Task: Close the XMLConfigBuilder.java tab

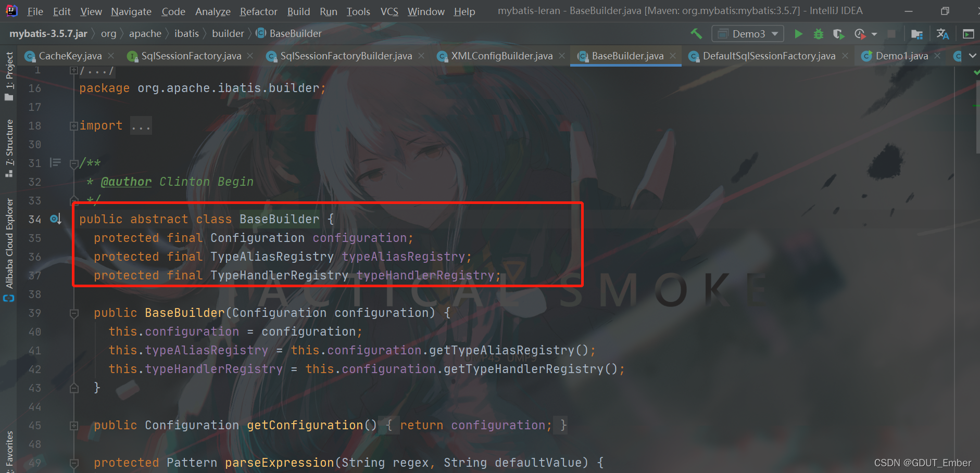Action: point(562,56)
